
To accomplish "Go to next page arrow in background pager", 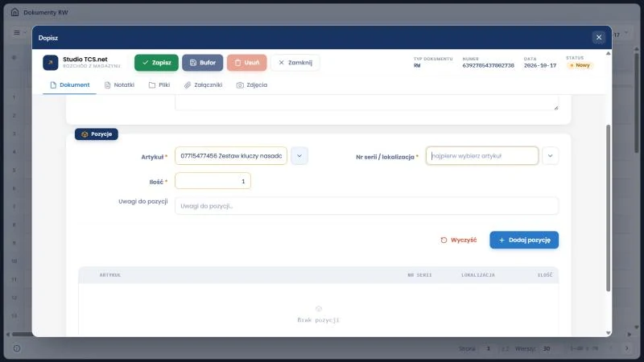I will (x=627, y=348).
